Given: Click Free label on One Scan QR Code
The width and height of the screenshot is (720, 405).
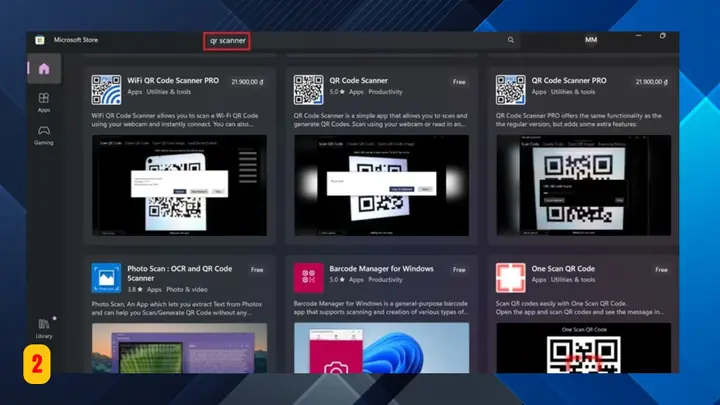Looking at the screenshot, I should (x=661, y=270).
